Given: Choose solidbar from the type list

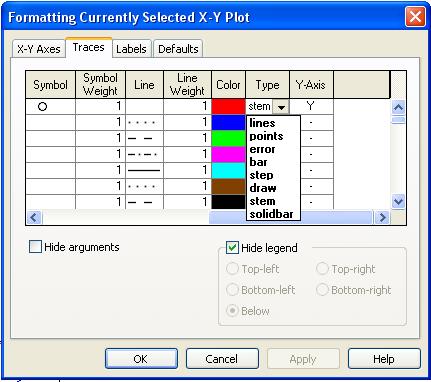Looking at the screenshot, I should [271, 214].
